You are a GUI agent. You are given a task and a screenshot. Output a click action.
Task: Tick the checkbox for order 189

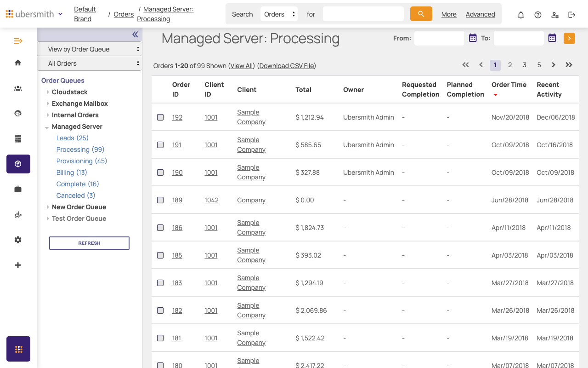(160, 200)
